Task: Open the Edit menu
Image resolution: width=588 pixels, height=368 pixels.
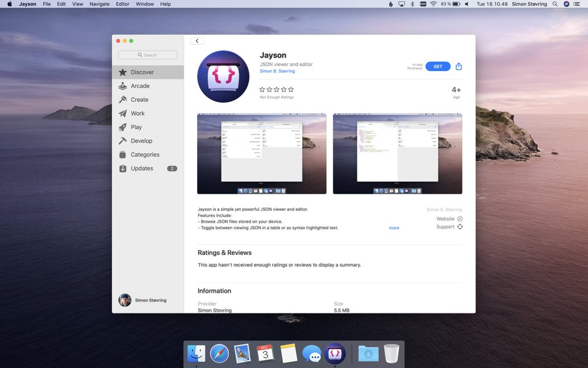Action: (x=61, y=4)
